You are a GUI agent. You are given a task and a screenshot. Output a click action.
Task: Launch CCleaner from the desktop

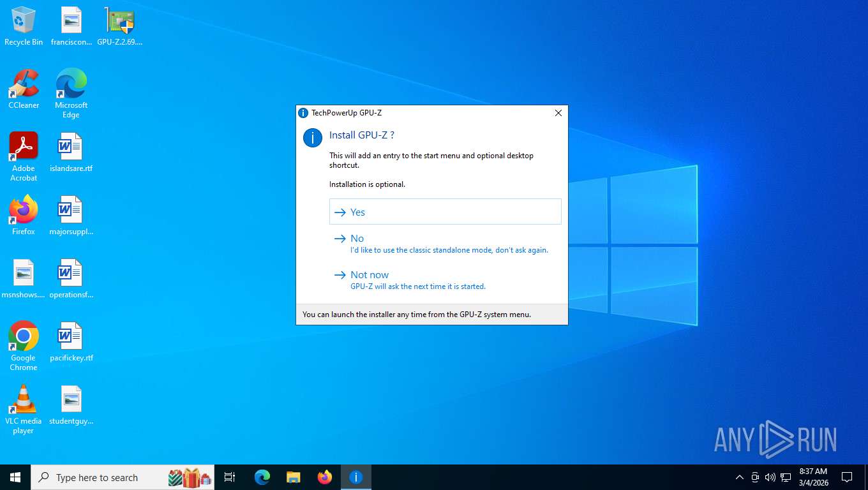[24, 89]
